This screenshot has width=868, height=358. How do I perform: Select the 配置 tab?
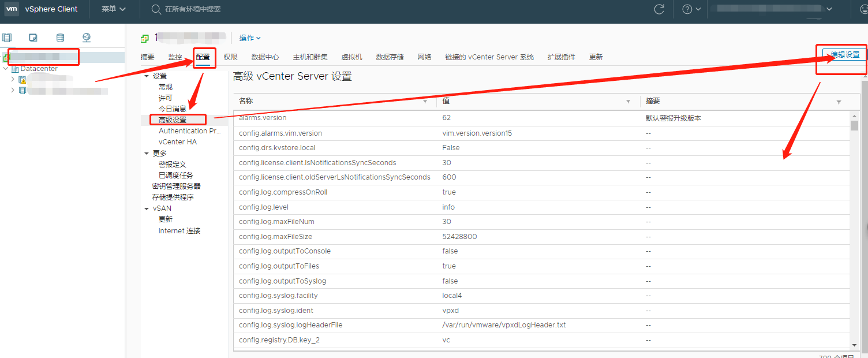(x=203, y=57)
